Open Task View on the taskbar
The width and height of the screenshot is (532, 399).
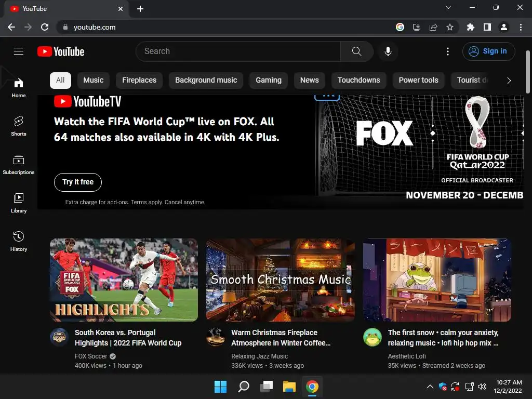coord(267,387)
